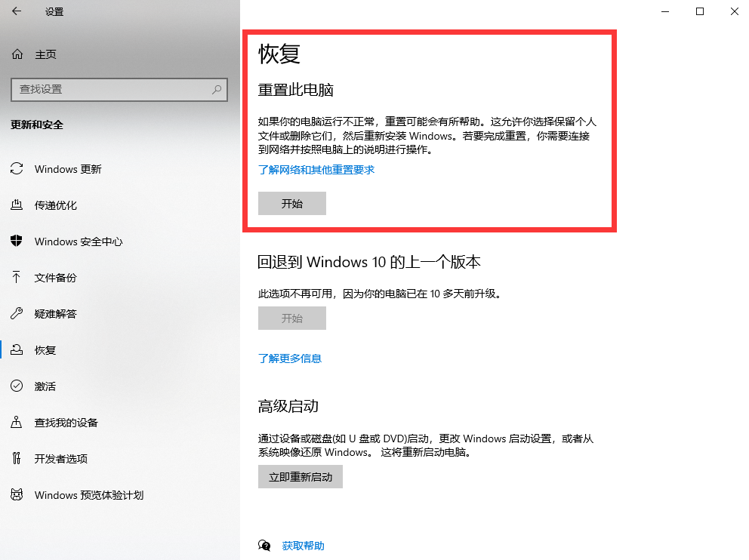Image resolution: width=749 pixels, height=560 pixels.
Task: Click the Home house icon
Action: pyautogui.click(x=17, y=54)
